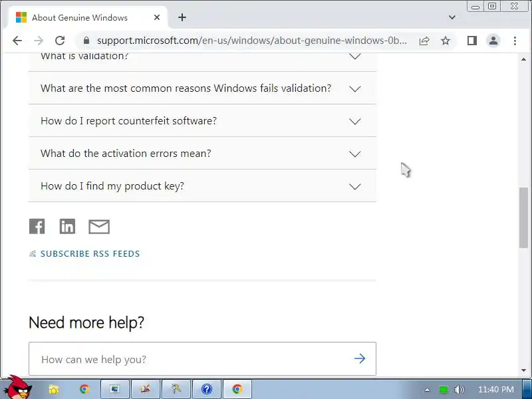The image size is (532, 399).
Task: Click the Show desktop button
Action: tap(527, 389)
